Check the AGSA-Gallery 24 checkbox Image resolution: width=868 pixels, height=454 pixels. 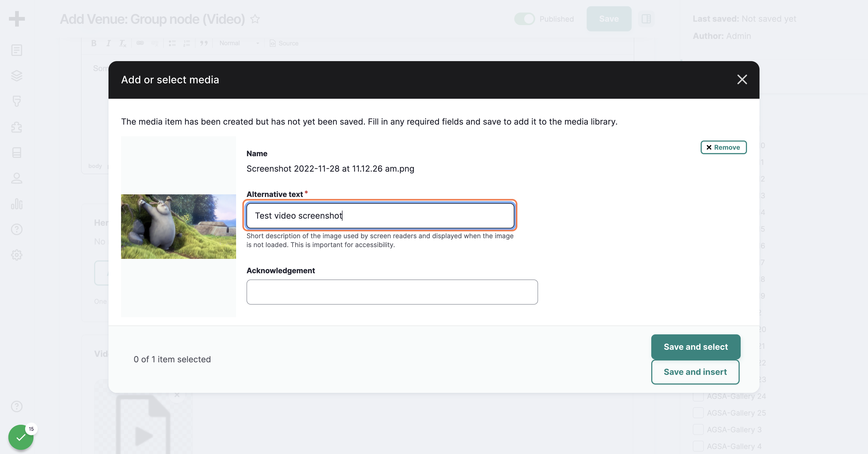click(x=698, y=396)
